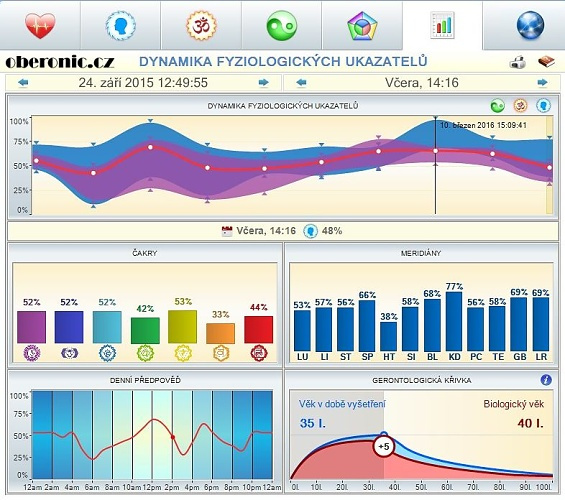The image size is (565, 500).
Task: Select the green yin-yang meridians tab
Action: point(282,26)
